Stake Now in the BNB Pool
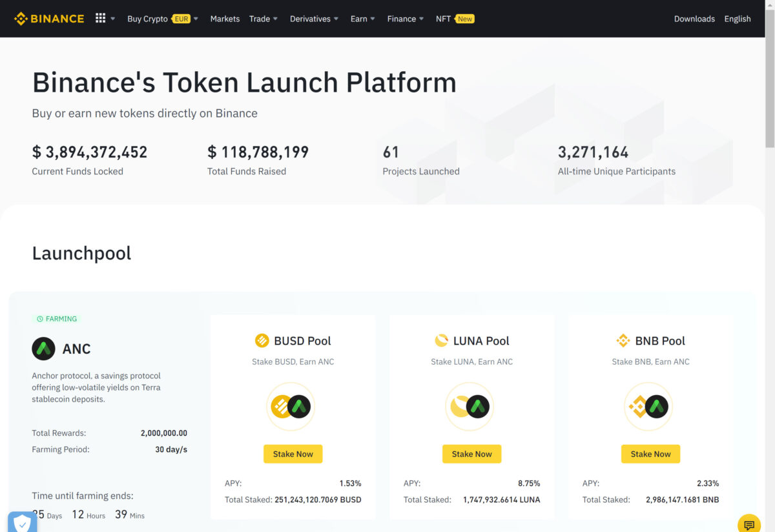775x532 pixels. tap(650, 454)
